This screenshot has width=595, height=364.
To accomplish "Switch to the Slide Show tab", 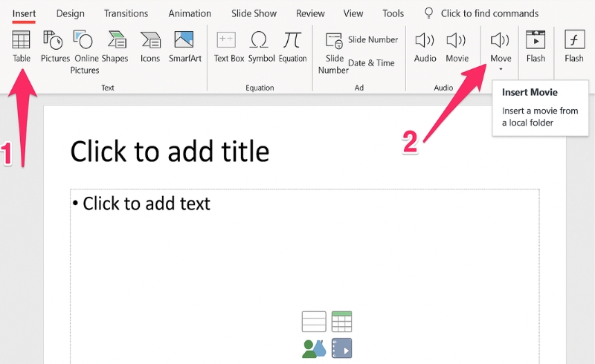I will 254,13.
